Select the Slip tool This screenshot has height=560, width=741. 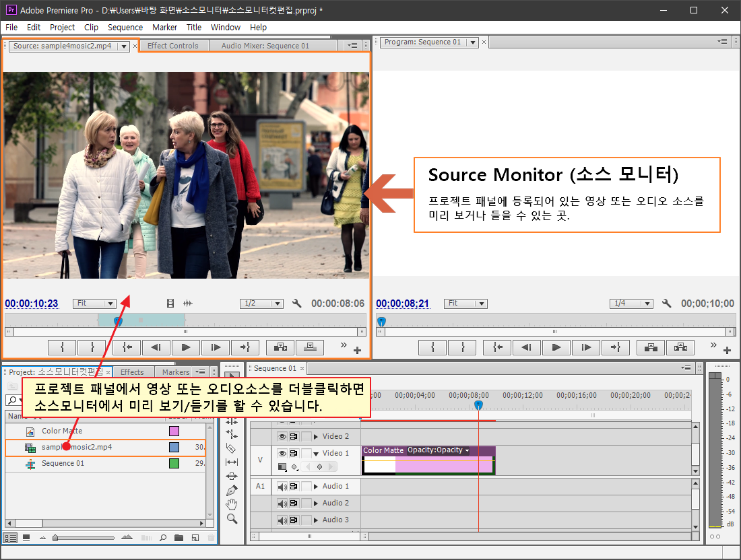click(x=232, y=462)
